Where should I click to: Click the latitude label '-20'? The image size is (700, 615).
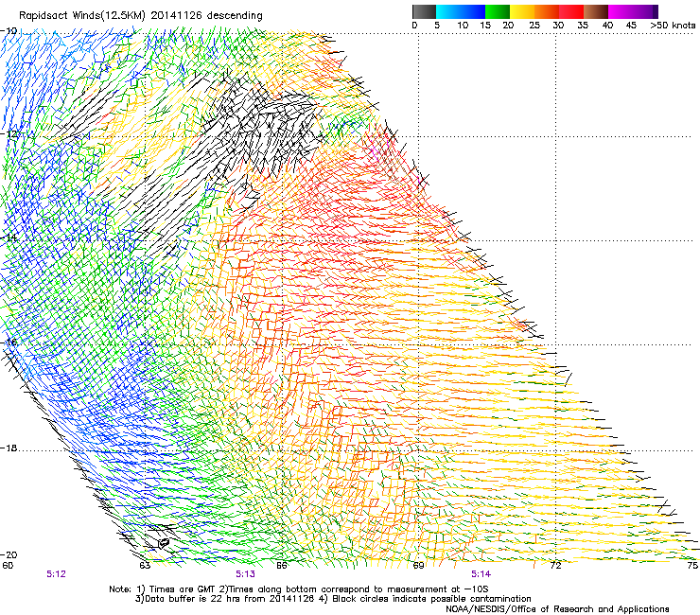(9, 554)
